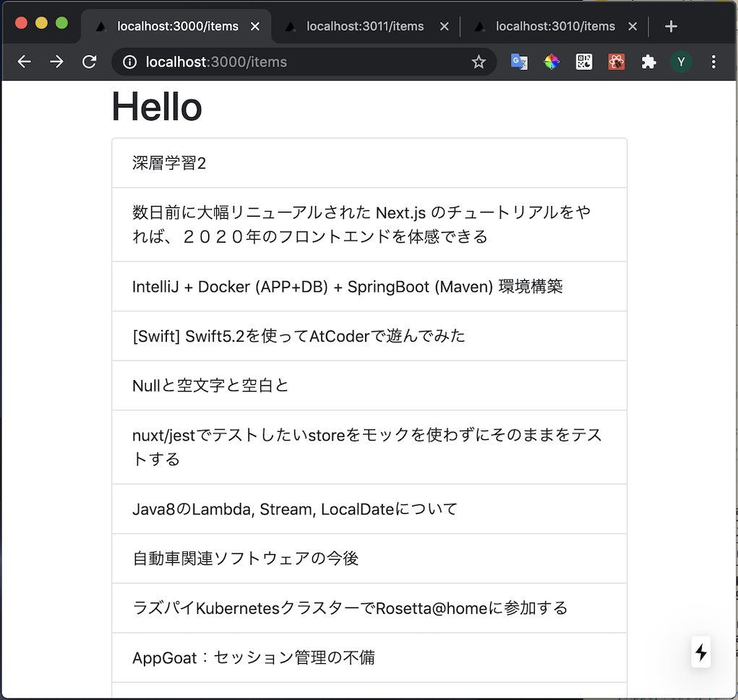Viewport: 738px width, 700px height.
Task: Click the Next.js lightning bolt indicator
Action: pos(701,652)
